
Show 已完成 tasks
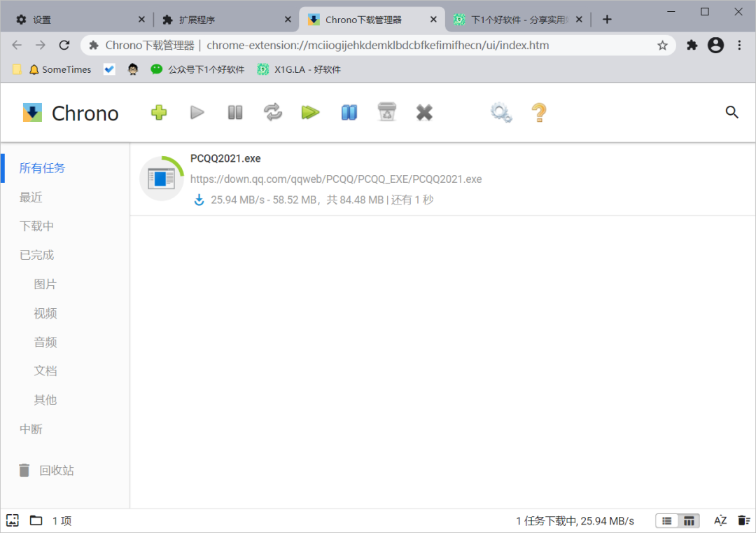point(36,255)
